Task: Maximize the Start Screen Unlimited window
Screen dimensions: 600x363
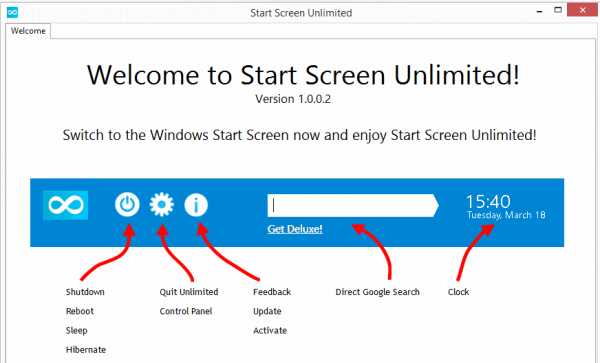Action: point(558,10)
